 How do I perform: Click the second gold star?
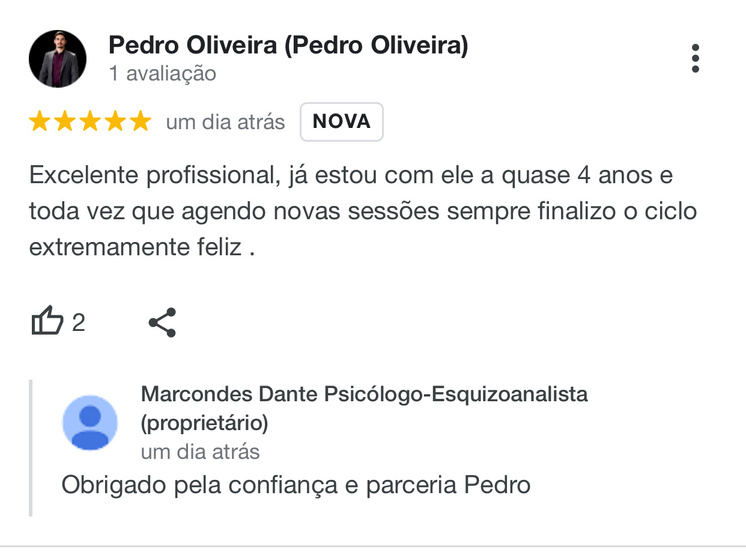[x=65, y=122]
